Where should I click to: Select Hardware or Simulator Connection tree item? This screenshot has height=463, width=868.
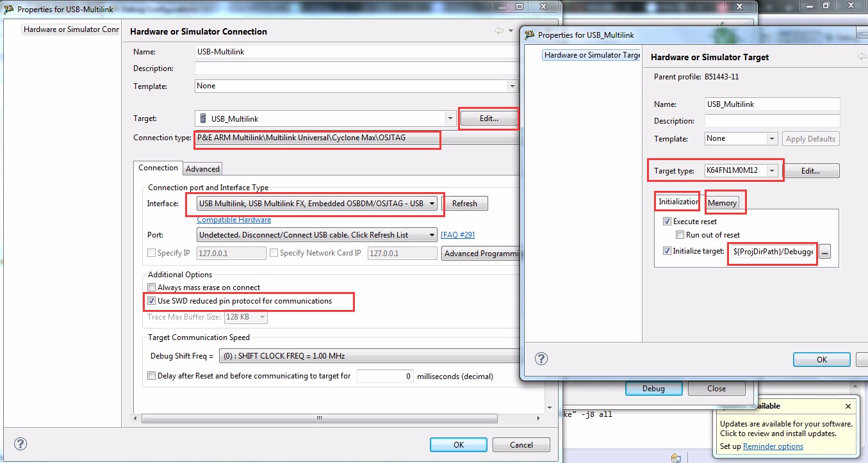[x=71, y=29]
